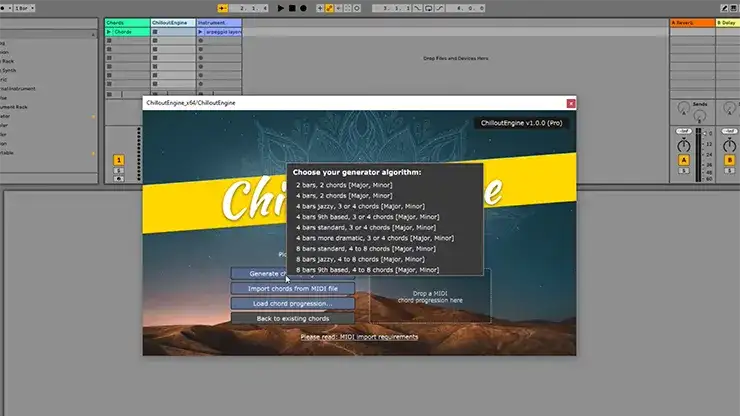
Task: Select the B Delay return track header
Action: coord(728,23)
